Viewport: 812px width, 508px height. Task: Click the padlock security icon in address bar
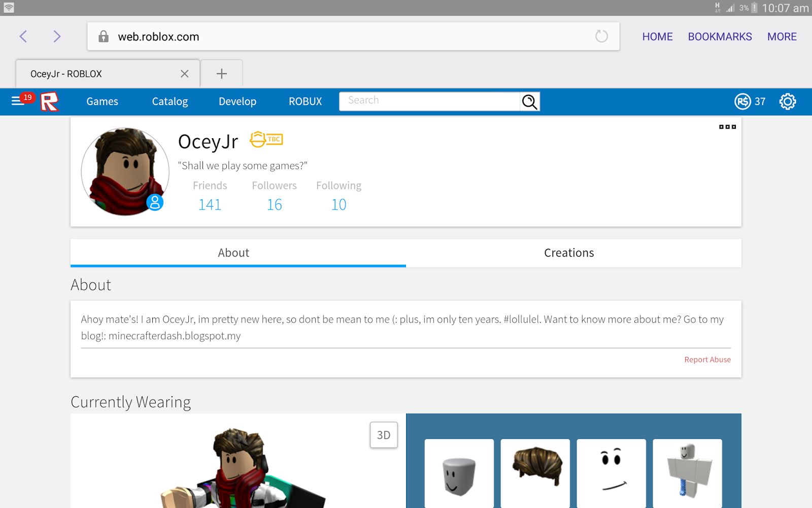[x=104, y=37]
